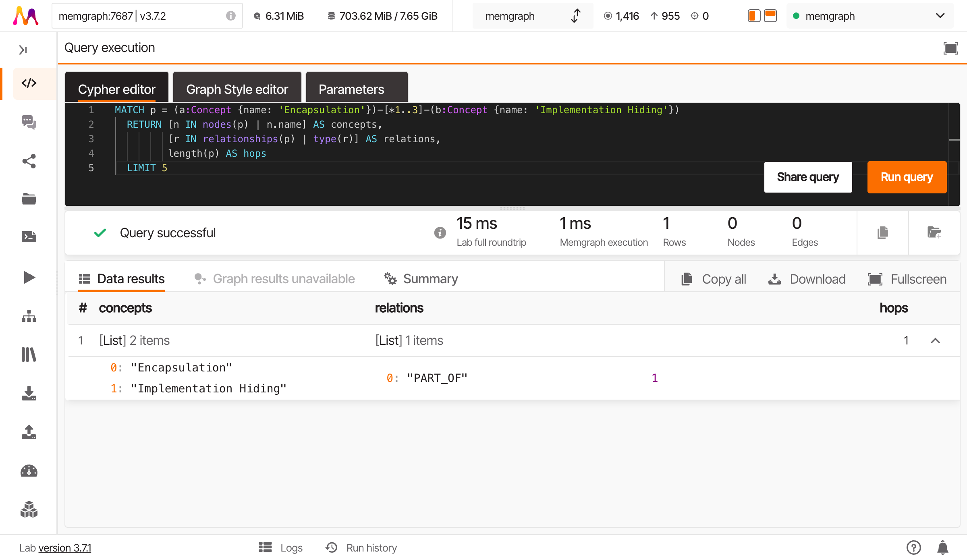Open the Monitoring gauge icon in sidebar
The image size is (967, 560).
pos(28,471)
